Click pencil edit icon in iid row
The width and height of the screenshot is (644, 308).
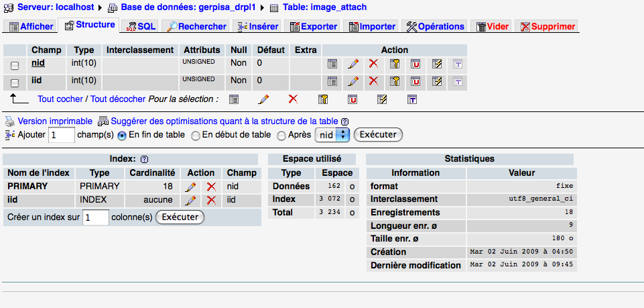click(x=352, y=81)
